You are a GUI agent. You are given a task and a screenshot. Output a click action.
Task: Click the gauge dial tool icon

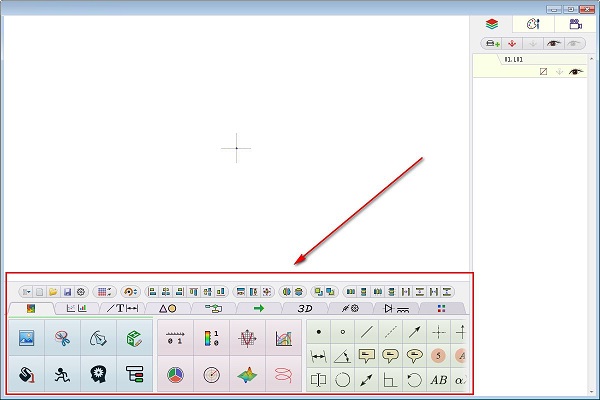point(211,375)
